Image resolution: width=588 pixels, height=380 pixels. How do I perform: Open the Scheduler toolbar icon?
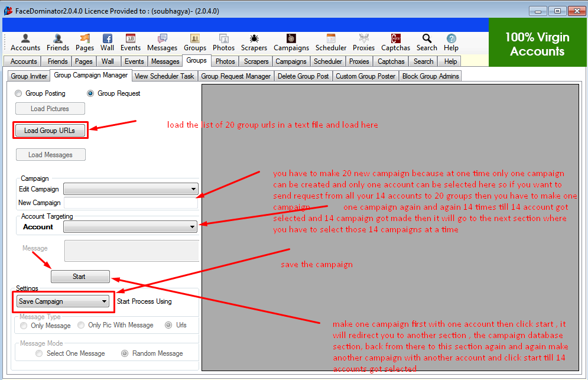point(331,43)
